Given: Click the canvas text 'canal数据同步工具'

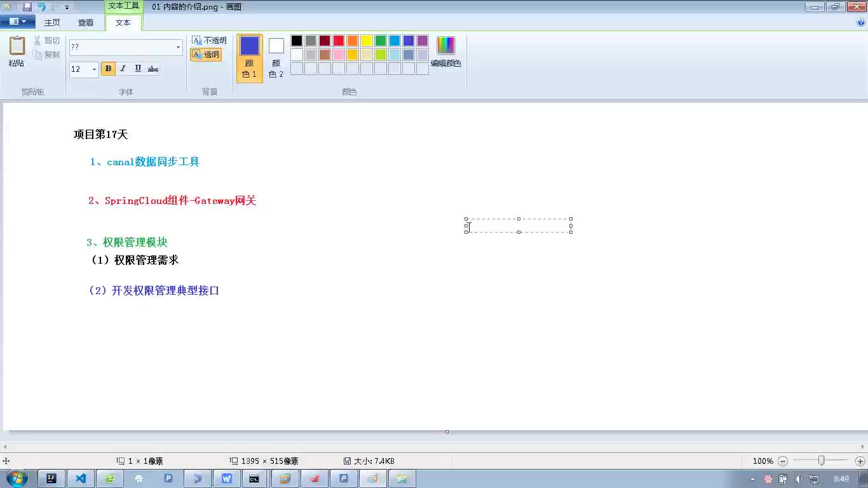Looking at the screenshot, I should (153, 162).
